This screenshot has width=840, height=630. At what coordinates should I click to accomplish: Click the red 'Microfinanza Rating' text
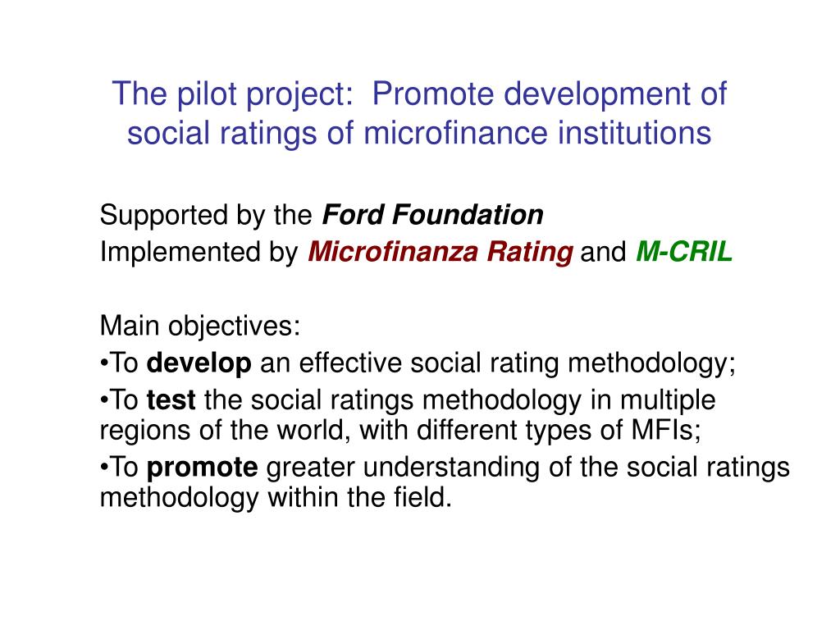[x=441, y=252]
